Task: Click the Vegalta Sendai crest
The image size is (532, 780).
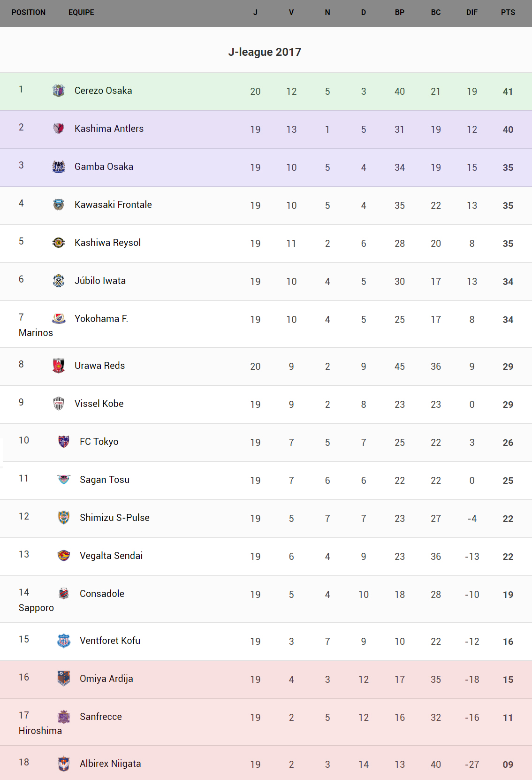Action: 64,556
